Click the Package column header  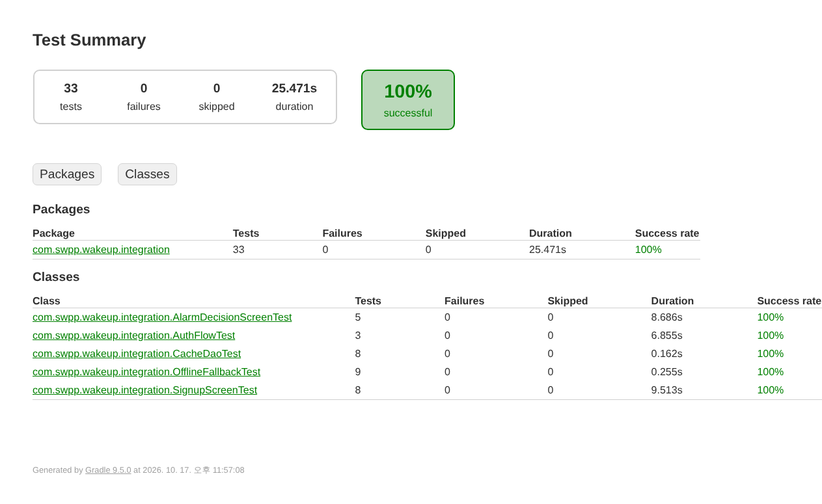tap(53, 233)
